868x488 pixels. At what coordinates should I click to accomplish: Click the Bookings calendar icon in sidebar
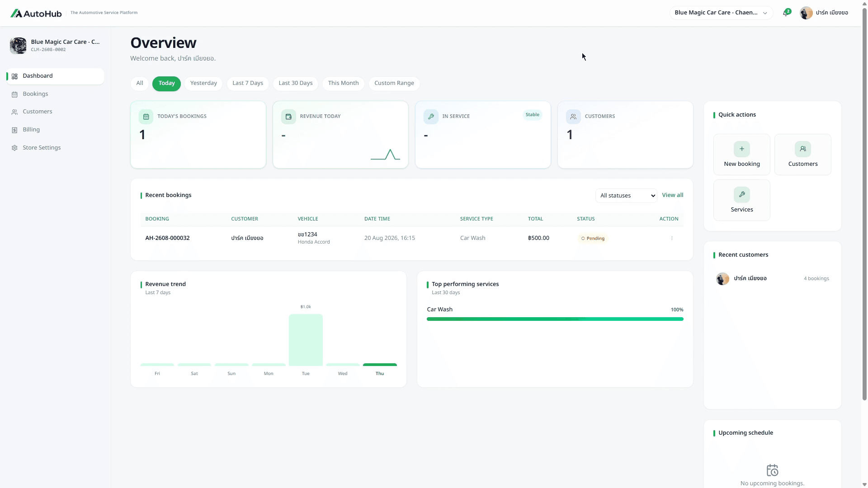click(x=14, y=94)
